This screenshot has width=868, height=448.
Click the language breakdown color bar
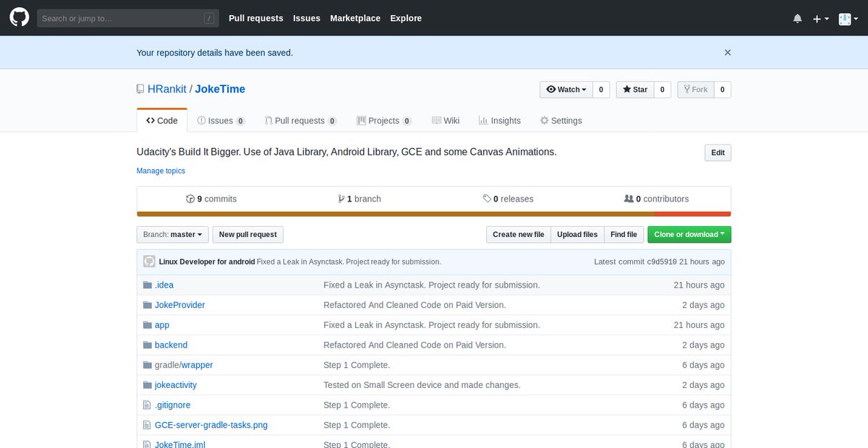click(x=434, y=214)
